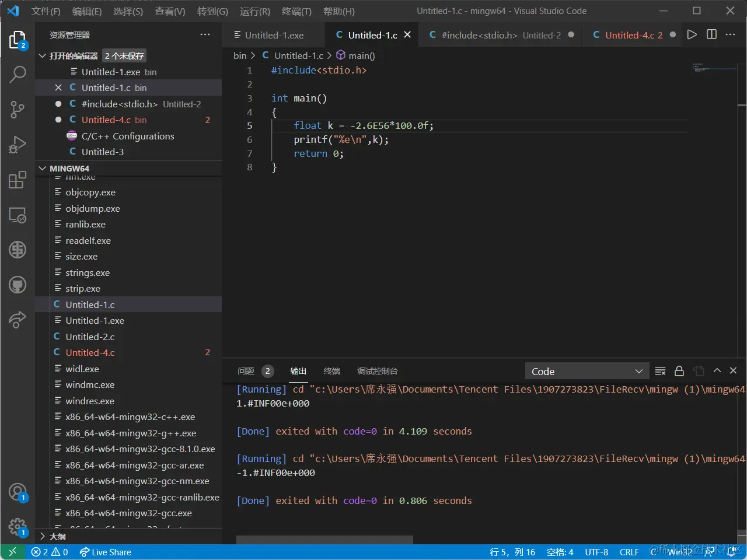Open Untitled-2.c in file explorer
The image size is (747, 560).
(90, 337)
